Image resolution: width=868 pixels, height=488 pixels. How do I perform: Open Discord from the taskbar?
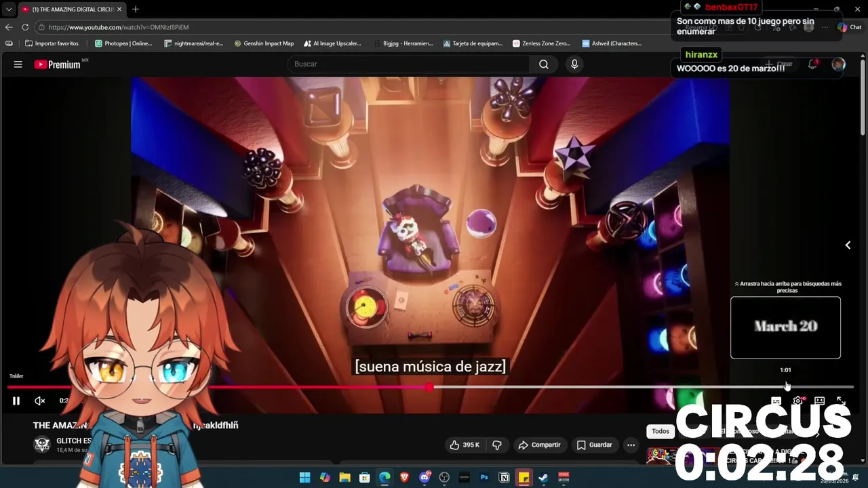point(425,477)
